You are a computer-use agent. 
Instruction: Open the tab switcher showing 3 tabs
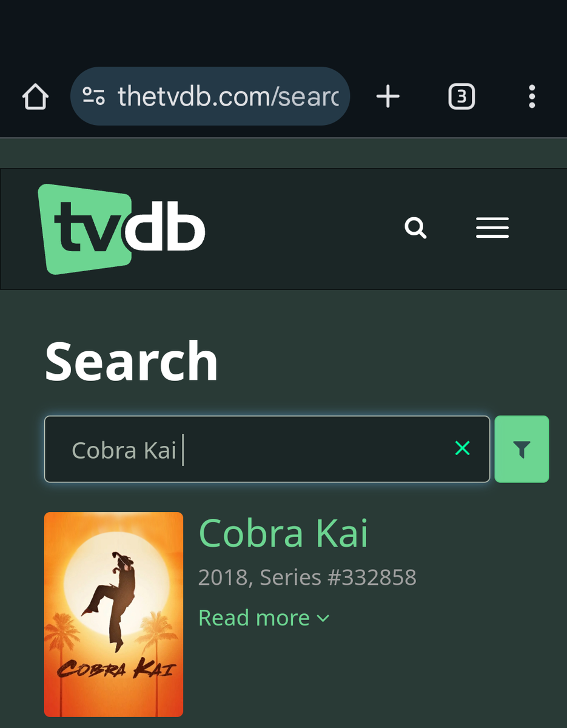click(461, 96)
